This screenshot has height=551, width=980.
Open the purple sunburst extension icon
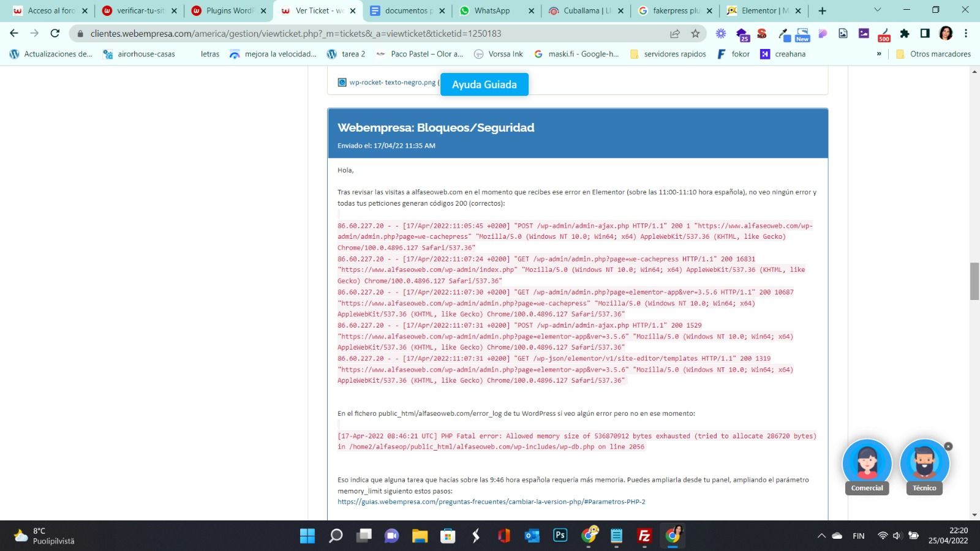(721, 34)
